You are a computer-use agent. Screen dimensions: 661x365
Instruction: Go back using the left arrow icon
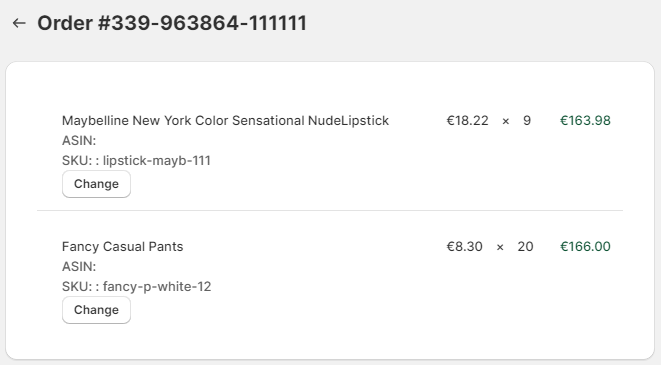tap(19, 23)
